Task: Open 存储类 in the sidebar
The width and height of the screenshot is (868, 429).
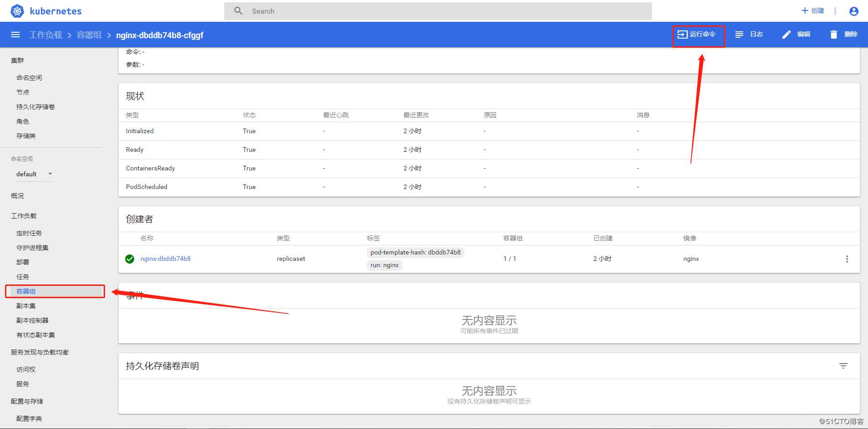Action: click(x=26, y=136)
